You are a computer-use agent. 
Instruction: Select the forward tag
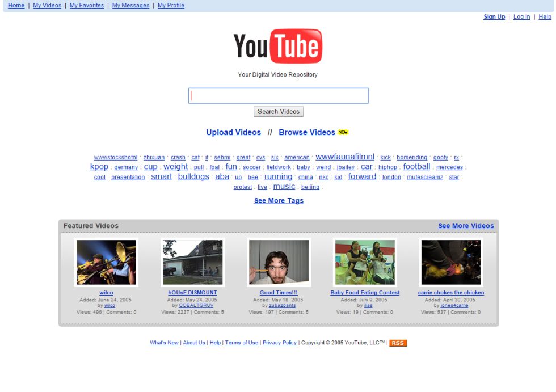pos(362,176)
